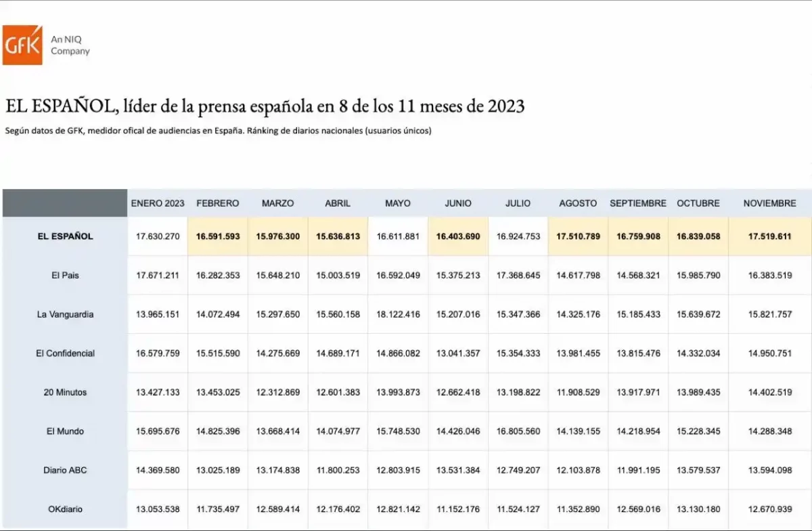Select the ENERO 2023 column header

(x=158, y=203)
